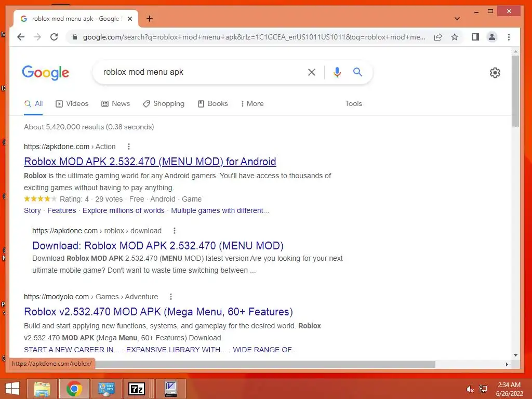Click the horizontal scrollbar thumb

[x=264, y=364]
